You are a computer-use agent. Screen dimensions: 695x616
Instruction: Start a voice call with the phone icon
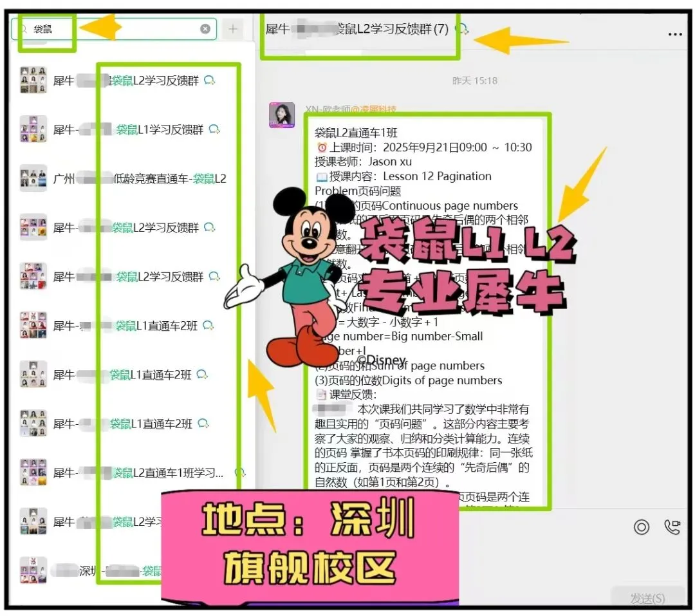(672, 527)
